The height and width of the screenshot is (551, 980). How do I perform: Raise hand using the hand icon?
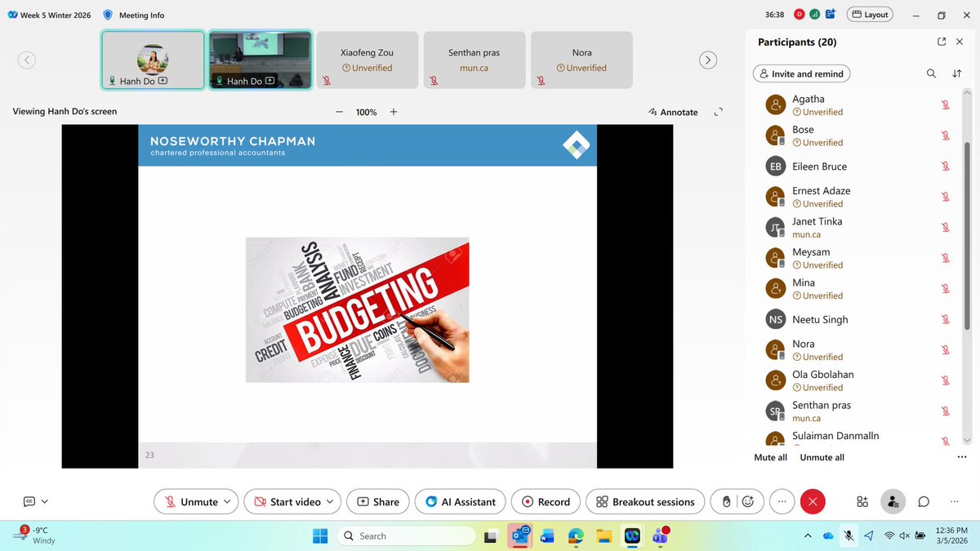(726, 502)
